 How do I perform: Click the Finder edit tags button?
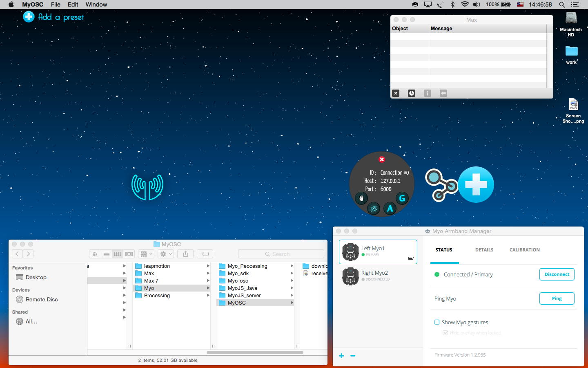click(x=205, y=254)
